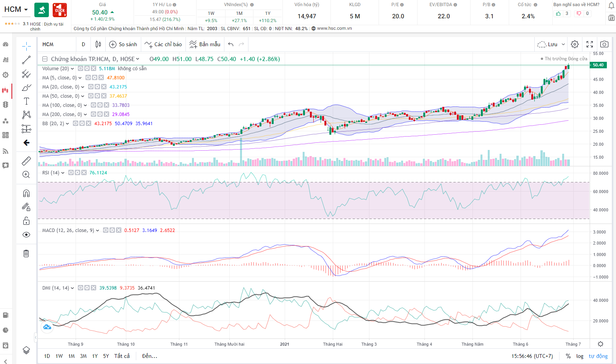Toggle log scale on price axis
616x364 pixels.
(x=580, y=356)
